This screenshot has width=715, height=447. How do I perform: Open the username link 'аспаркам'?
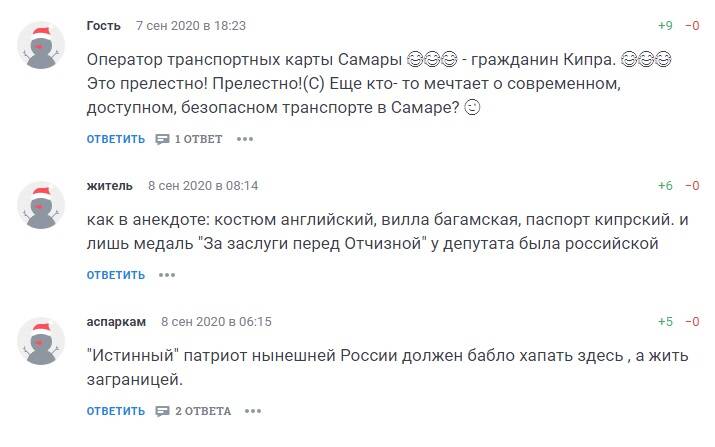tap(117, 322)
